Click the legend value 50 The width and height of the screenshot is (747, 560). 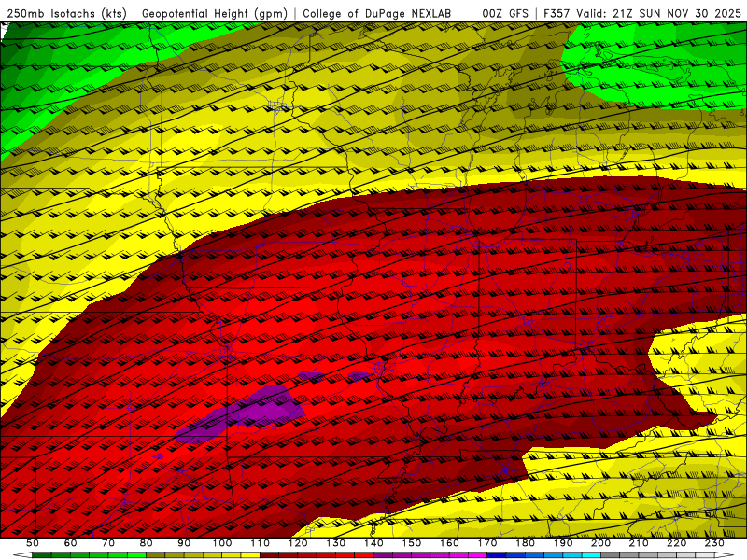pos(33,543)
